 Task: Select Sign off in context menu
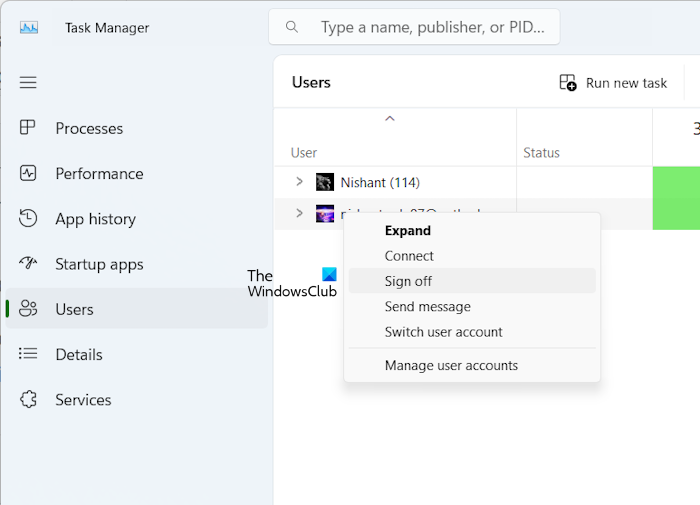tap(472, 281)
